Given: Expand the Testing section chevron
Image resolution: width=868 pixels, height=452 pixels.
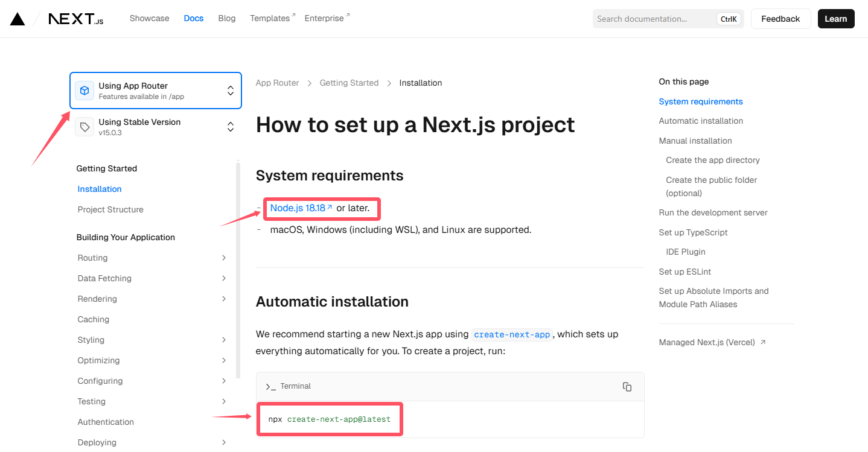Looking at the screenshot, I should [x=224, y=401].
